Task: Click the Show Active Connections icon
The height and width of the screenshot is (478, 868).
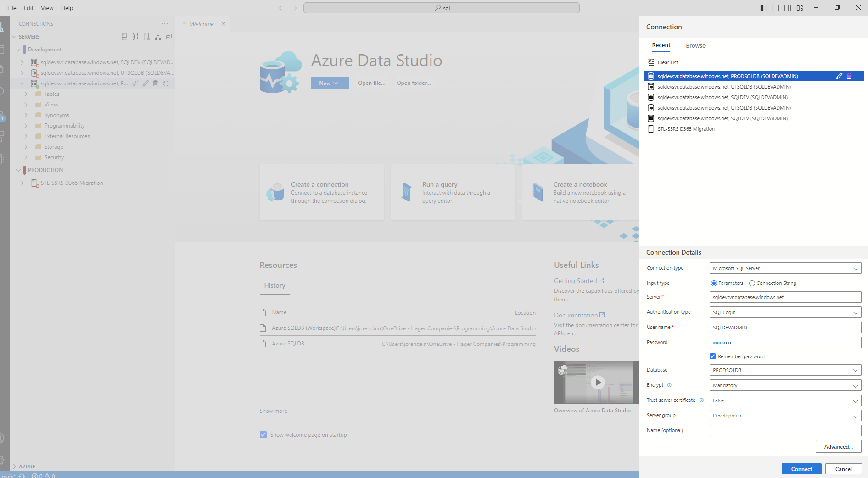Action: (146, 37)
